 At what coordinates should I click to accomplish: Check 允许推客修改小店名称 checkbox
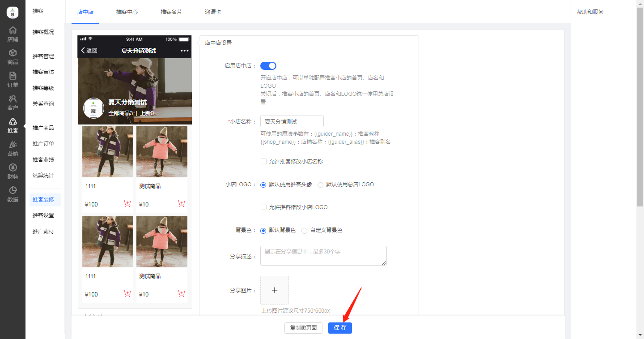click(x=263, y=161)
